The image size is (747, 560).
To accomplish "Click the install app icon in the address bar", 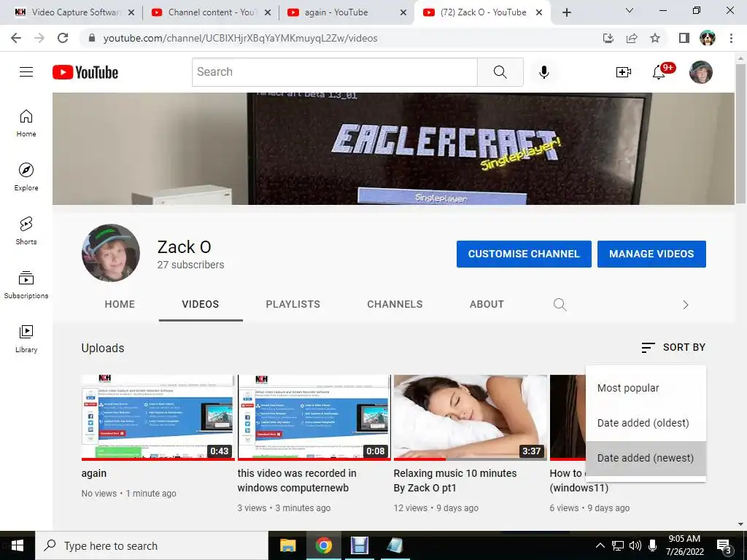I will point(608,38).
